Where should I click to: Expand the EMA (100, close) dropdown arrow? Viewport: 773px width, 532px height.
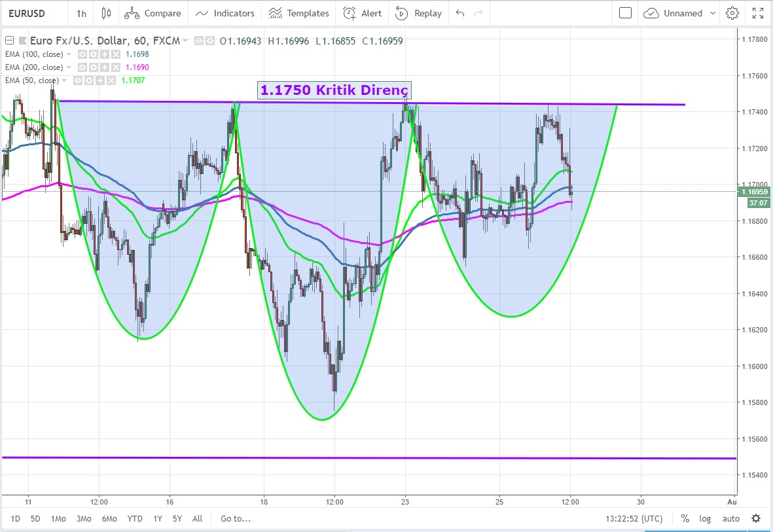69,54
